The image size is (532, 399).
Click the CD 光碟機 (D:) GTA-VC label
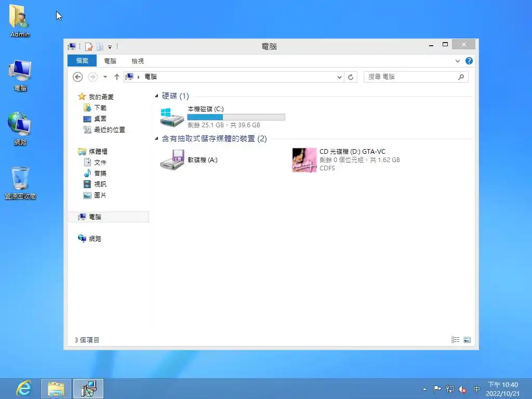coord(352,151)
